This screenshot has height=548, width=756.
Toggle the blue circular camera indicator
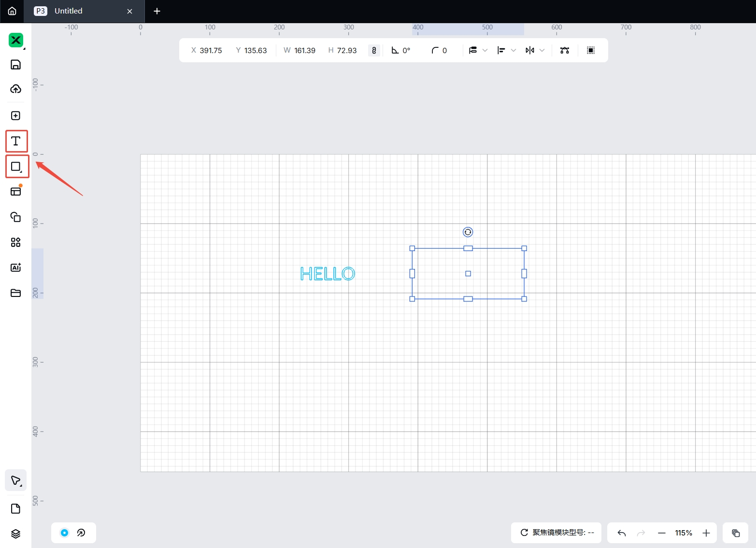(64, 533)
